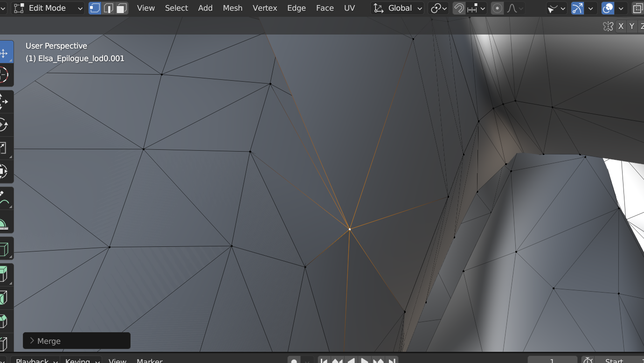
Task: Open the UV menu
Action: [x=349, y=8]
